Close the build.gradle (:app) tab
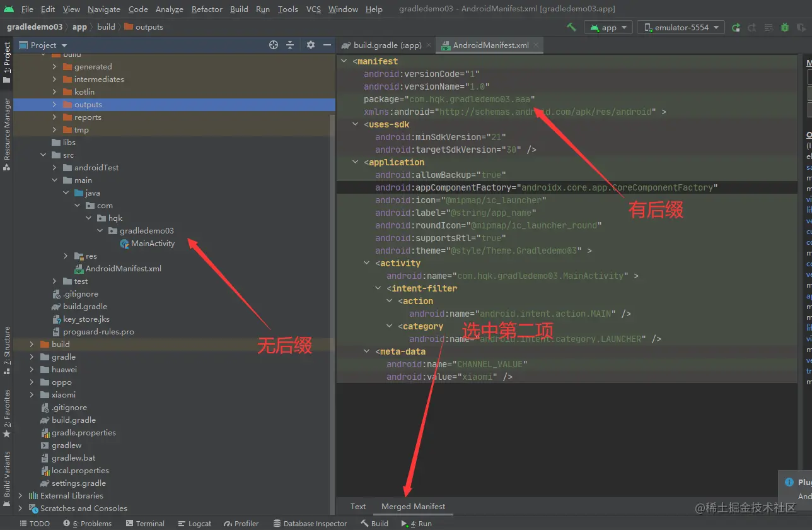This screenshot has height=530, width=812. point(429,45)
